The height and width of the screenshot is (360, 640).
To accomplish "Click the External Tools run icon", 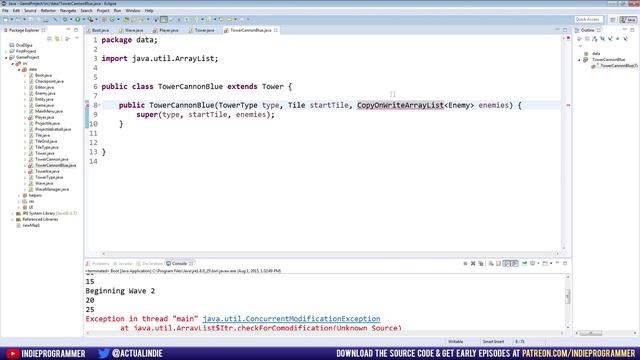I will point(91,19).
